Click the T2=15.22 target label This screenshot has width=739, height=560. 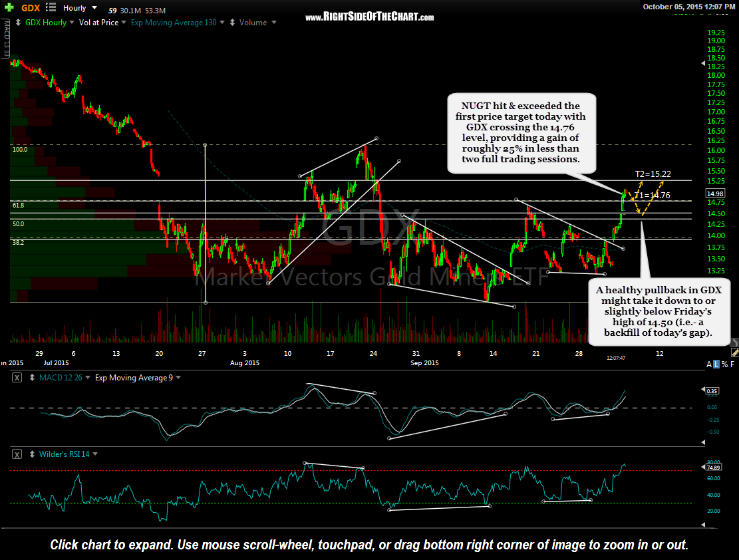tap(653, 174)
